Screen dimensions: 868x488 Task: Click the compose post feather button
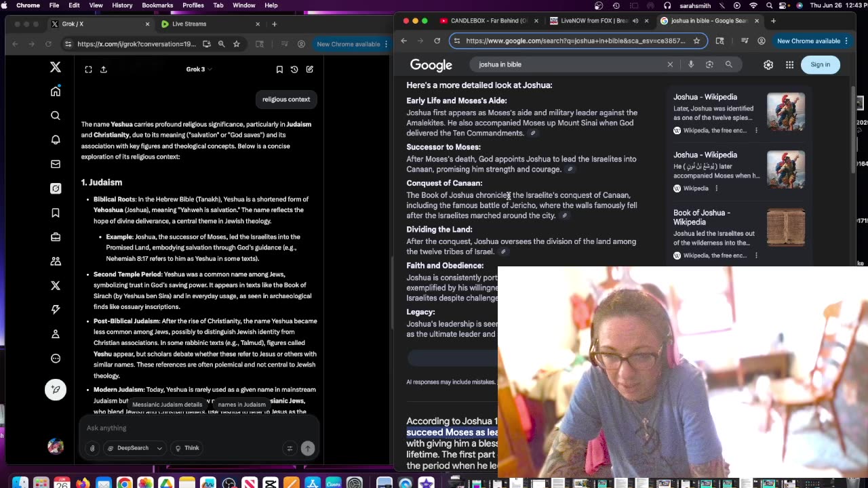(x=56, y=390)
